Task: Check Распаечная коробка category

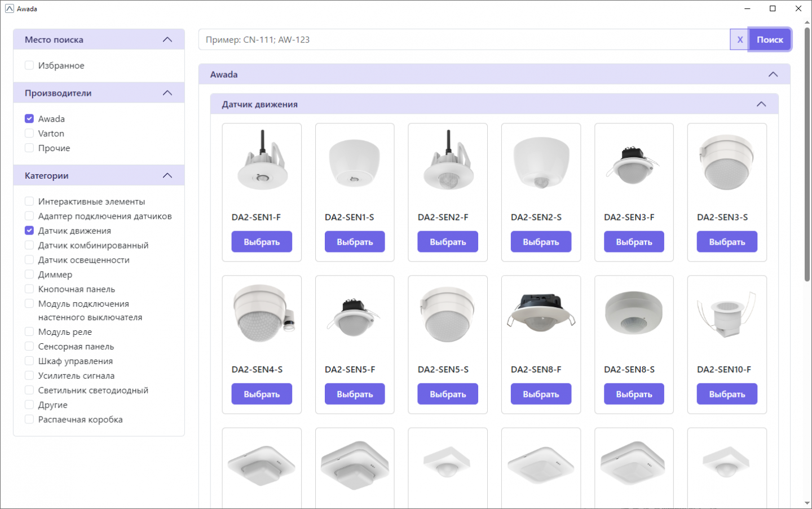Action: click(x=29, y=419)
